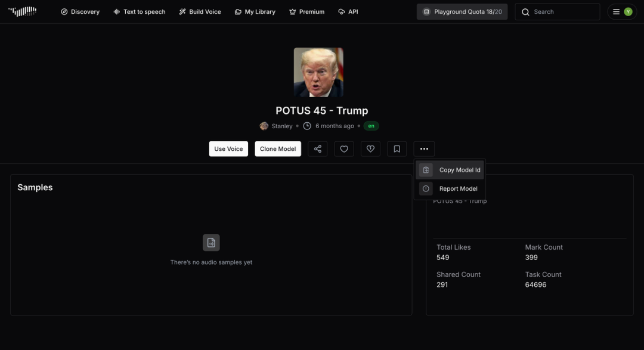Open Build Voice in navigation
Viewport: 644px width, 350px height.
coord(200,12)
